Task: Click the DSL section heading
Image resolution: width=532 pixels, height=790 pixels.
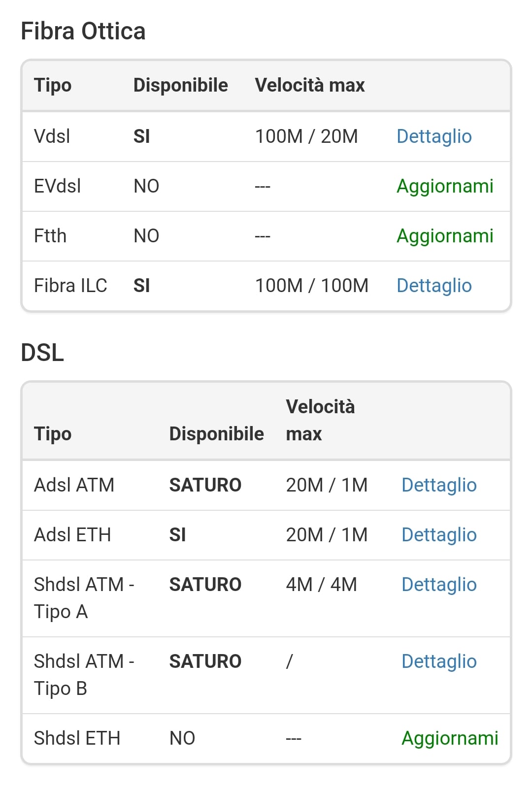Action: (42, 353)
